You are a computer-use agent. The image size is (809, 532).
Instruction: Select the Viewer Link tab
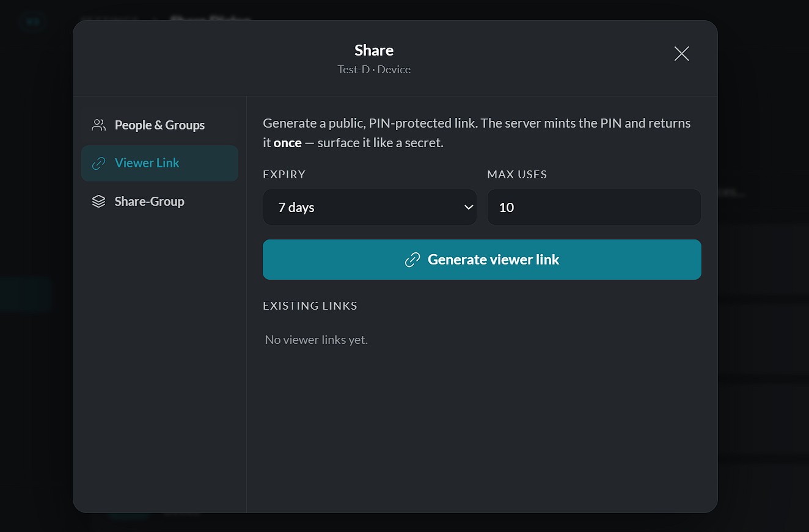(x=159, y=163)
